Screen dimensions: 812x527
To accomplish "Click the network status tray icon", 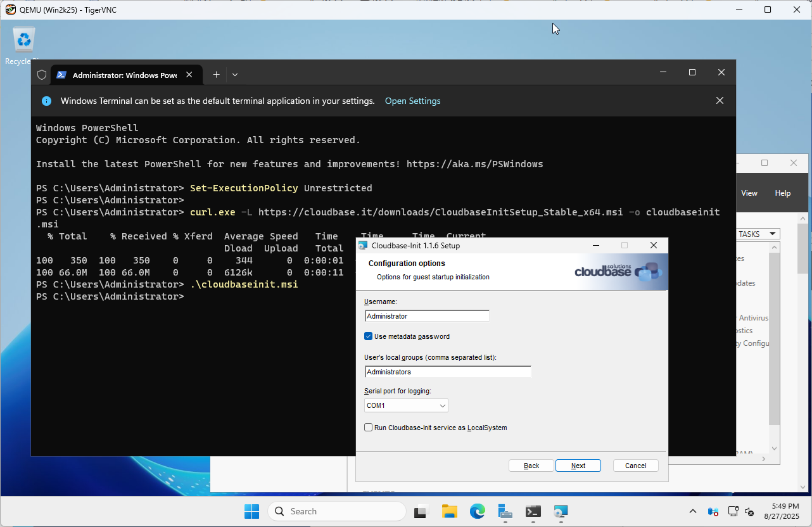I will point(733,511).
